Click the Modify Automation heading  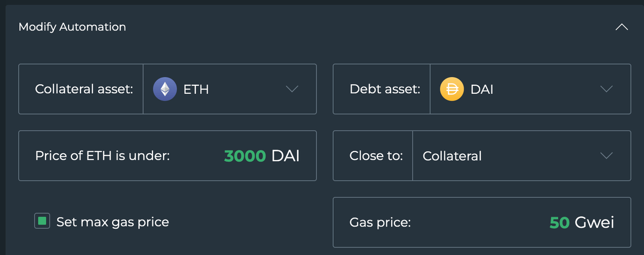pos(72,27)
